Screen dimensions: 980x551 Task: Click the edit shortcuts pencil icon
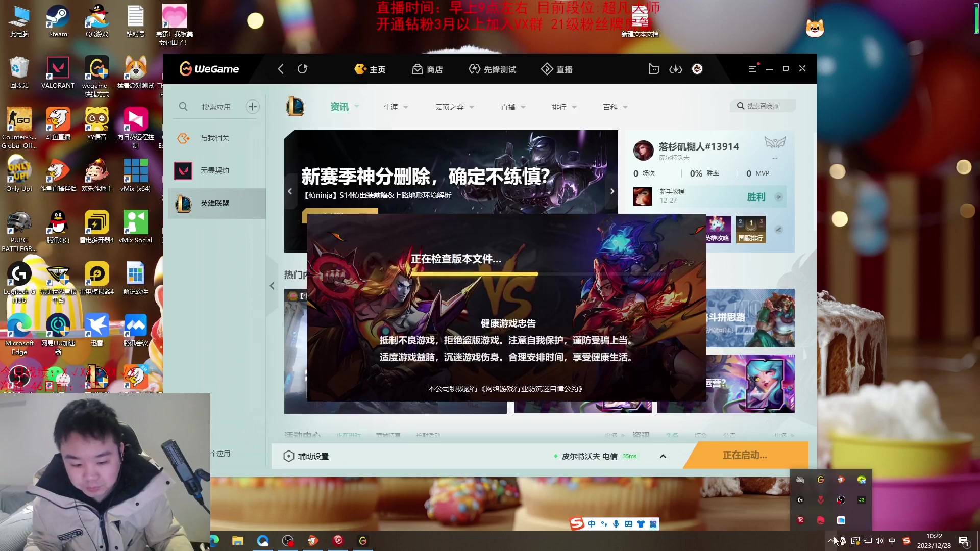(x=779, y=230)
